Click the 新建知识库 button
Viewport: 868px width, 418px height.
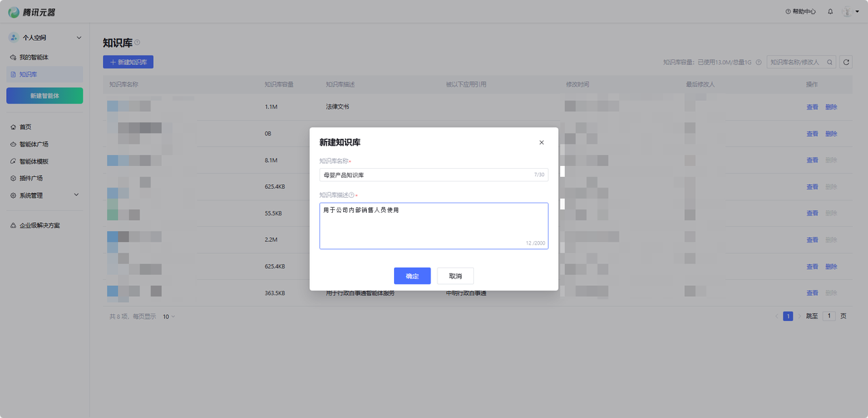tap(128, 62)
